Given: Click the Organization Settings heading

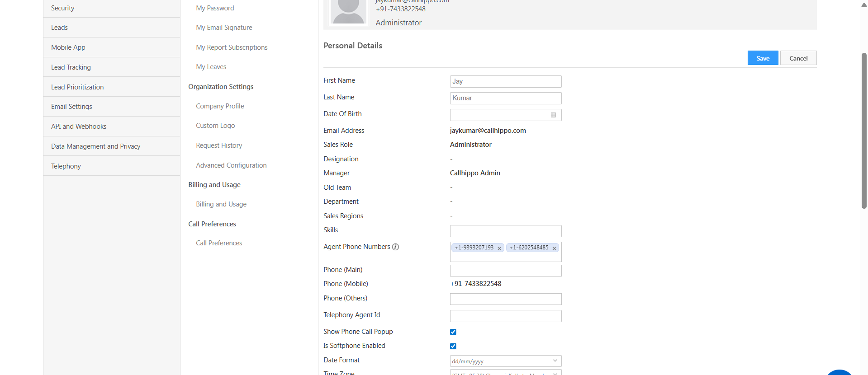Looking at the screenshot, I should coord(221,87).
